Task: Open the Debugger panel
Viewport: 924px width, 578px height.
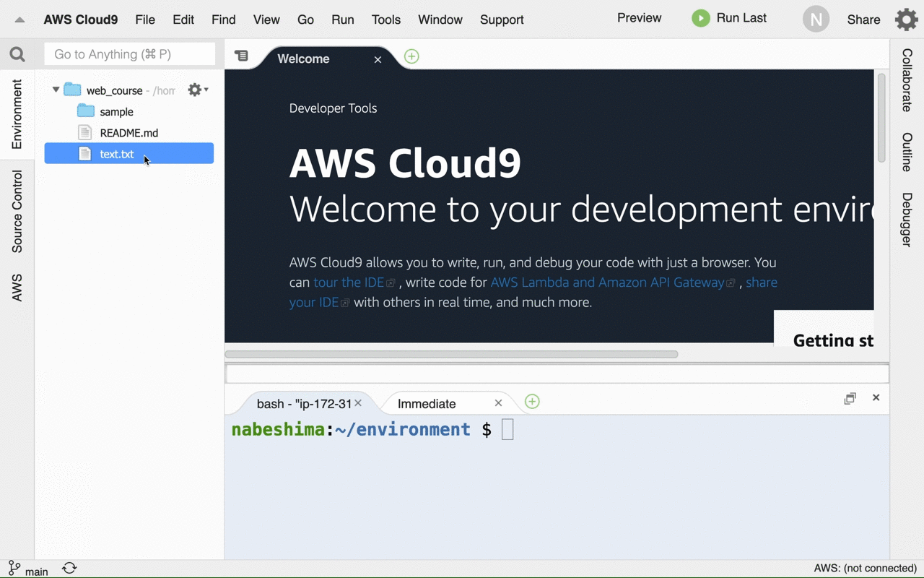Action: tap(907, 220)
